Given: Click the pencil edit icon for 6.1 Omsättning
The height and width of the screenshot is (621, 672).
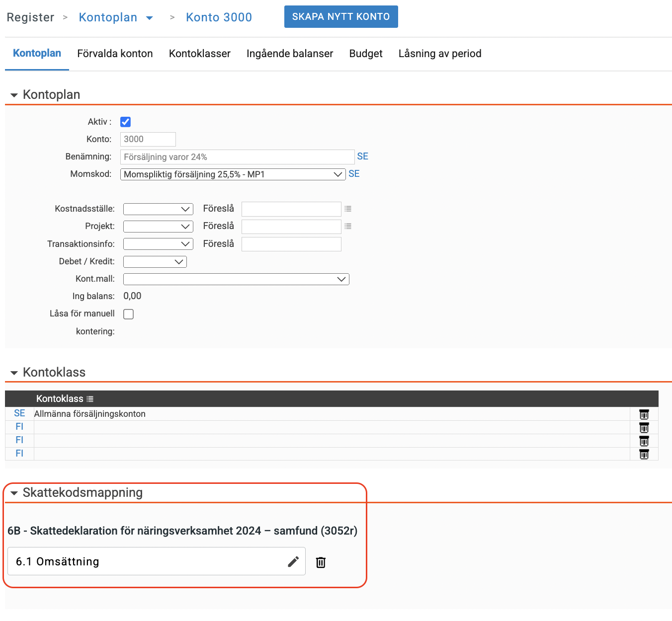Looking at the screenshot, I should 293,561.
